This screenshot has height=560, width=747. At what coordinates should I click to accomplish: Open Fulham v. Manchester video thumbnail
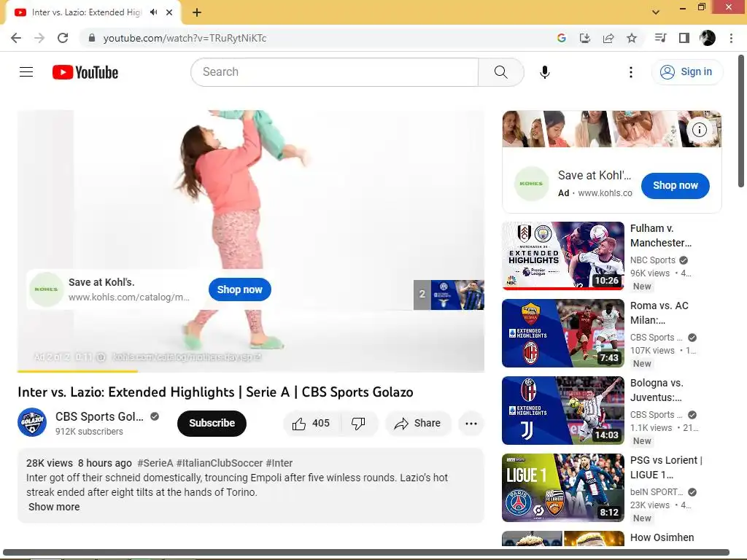point(563,256)
